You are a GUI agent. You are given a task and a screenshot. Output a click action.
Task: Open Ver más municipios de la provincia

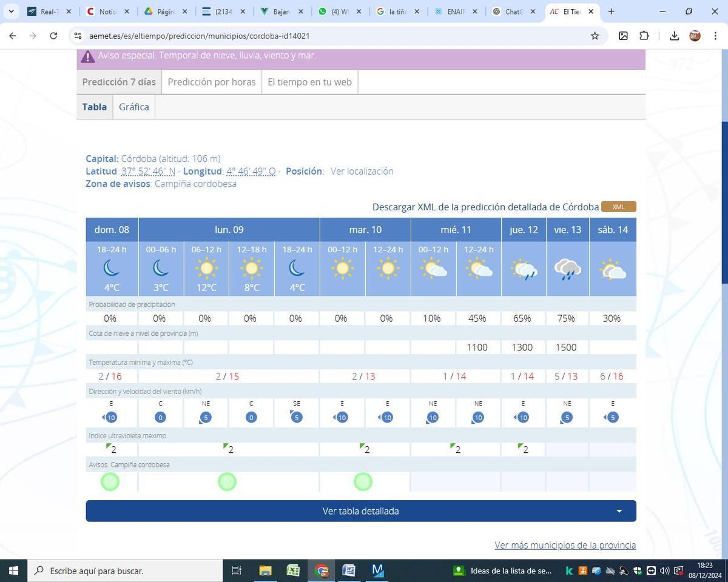(564, 545)
